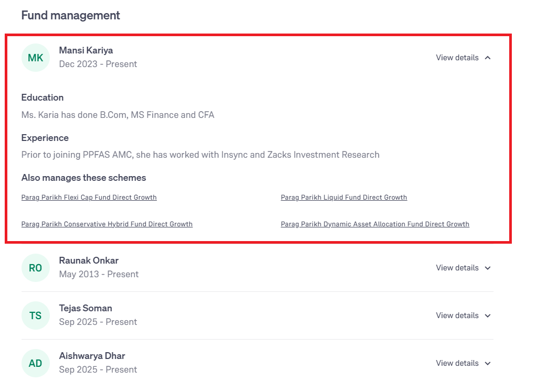
Task: Expand Raunak Onkar's details with the chevron
Action: [488, 268]
